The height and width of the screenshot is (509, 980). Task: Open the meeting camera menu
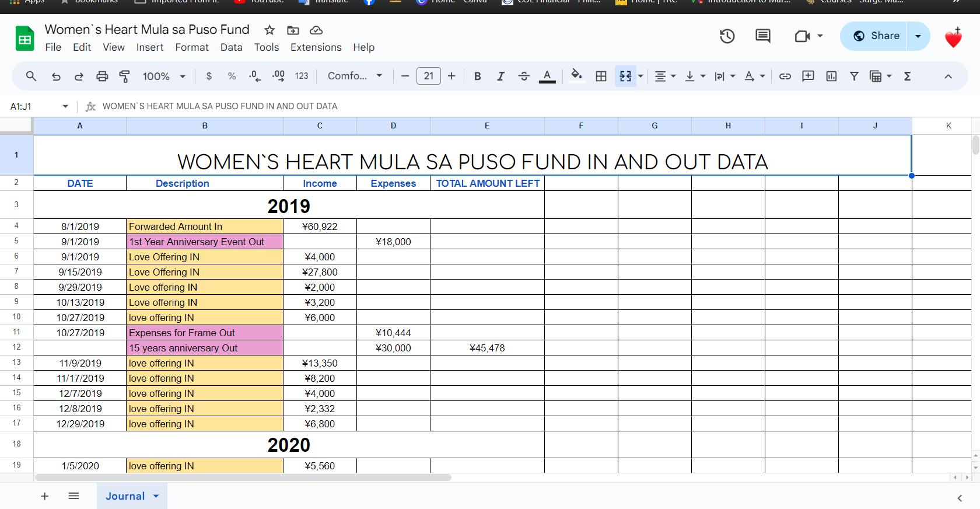pos(808,36)
